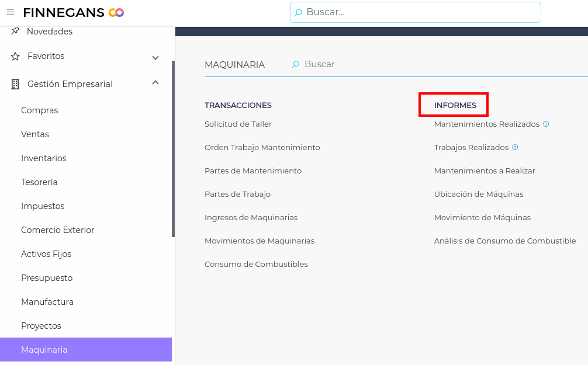This screenshot has height=365, width=588.
Task: Open Partes de Mantenimiento
Action: pos(253,171)
